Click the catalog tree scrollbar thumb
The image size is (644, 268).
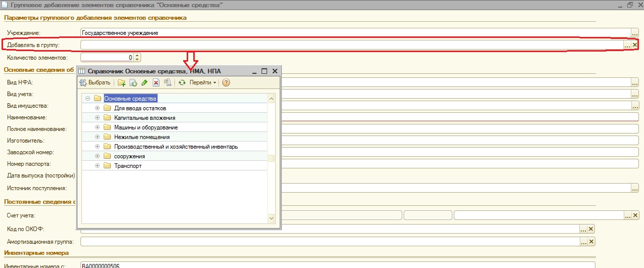271,158
